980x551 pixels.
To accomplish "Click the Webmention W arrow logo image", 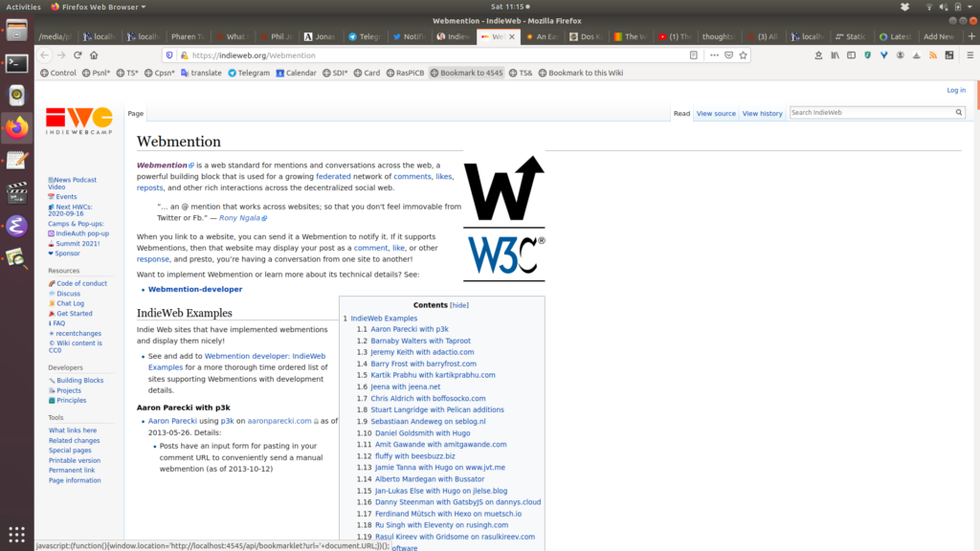I will click(x=503, y=188).
